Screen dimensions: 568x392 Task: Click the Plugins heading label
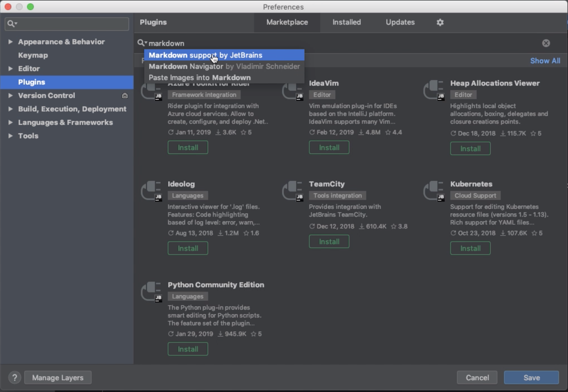[x=153, y=22]
